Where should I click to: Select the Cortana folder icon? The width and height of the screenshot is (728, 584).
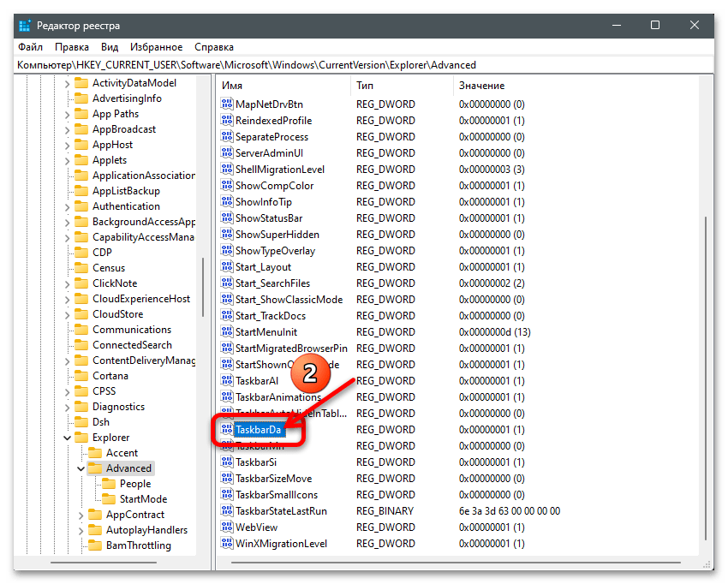point(81,375)
